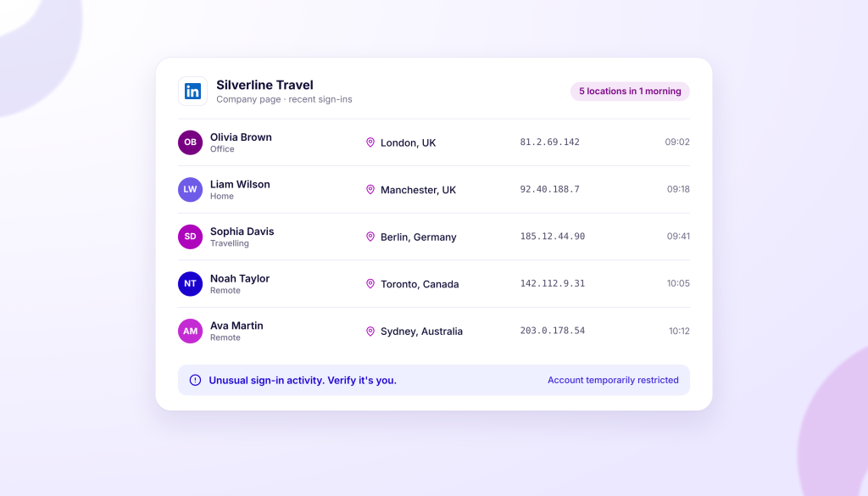868x496 pixels.
Task: Click the 09:18 sign-in time
Action: tap(678, 189)
